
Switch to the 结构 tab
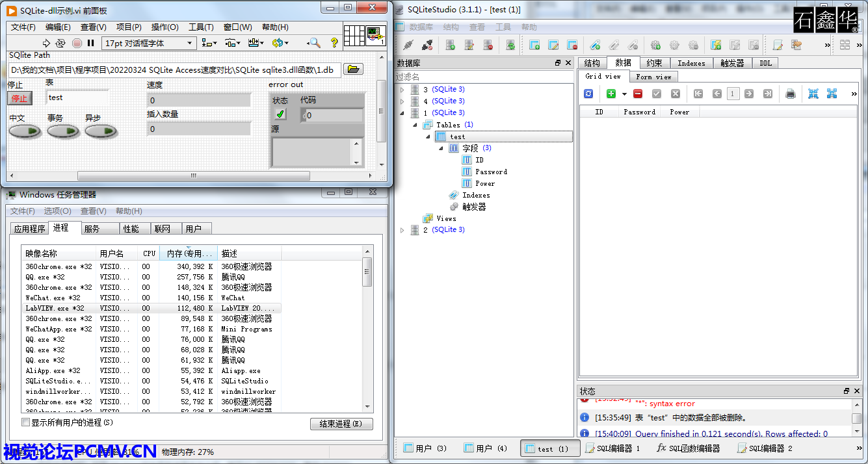pos(592,63)
